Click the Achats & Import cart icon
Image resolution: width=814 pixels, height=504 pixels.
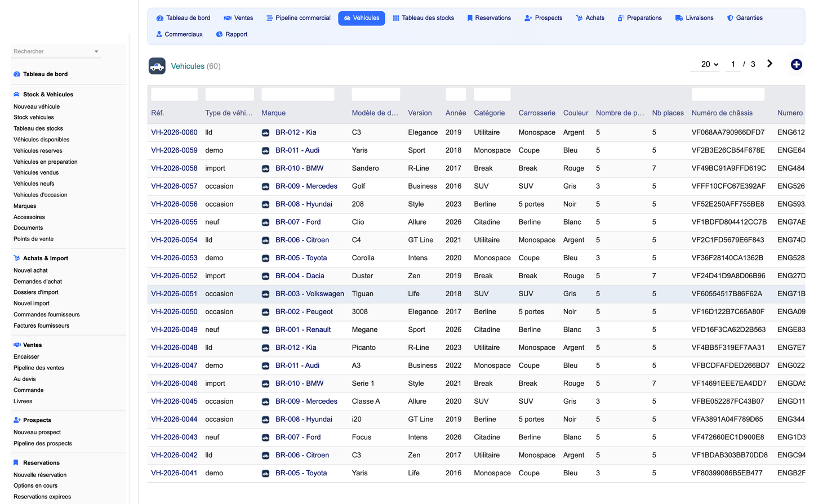coord(17,258)
